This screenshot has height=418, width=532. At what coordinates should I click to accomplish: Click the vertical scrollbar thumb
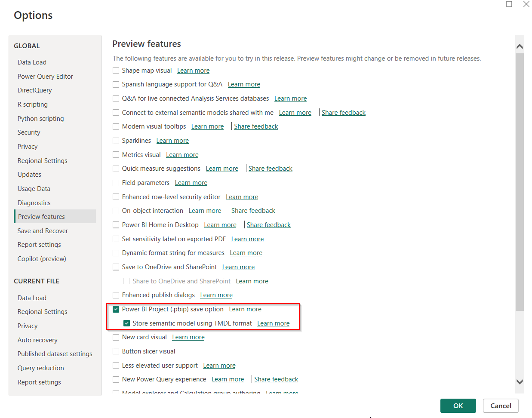click(x=520, y=181)
